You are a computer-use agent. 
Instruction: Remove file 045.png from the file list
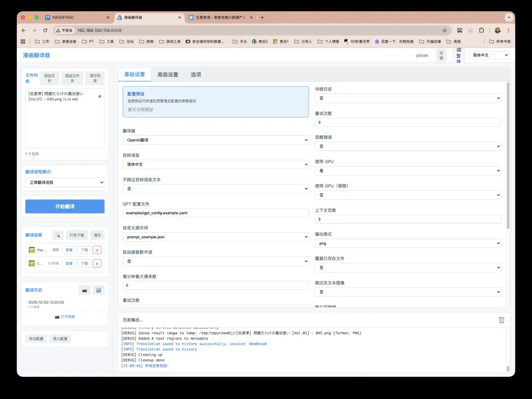pos(100,96)
